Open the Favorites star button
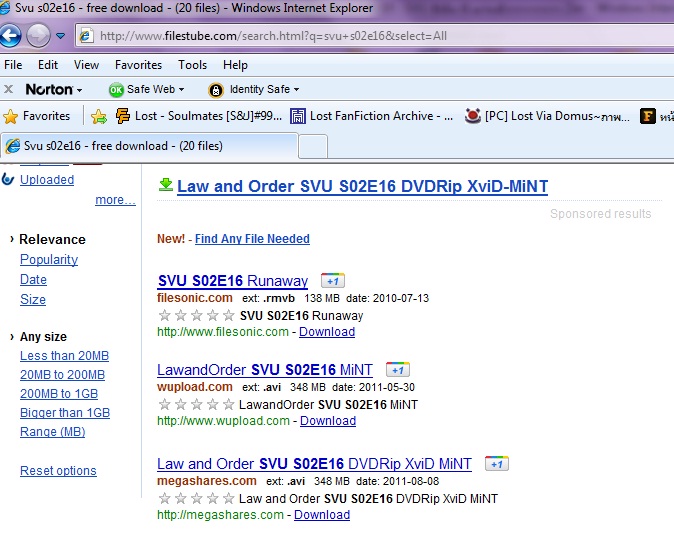This screenshot has height=545, width=674. click(37, 116)
